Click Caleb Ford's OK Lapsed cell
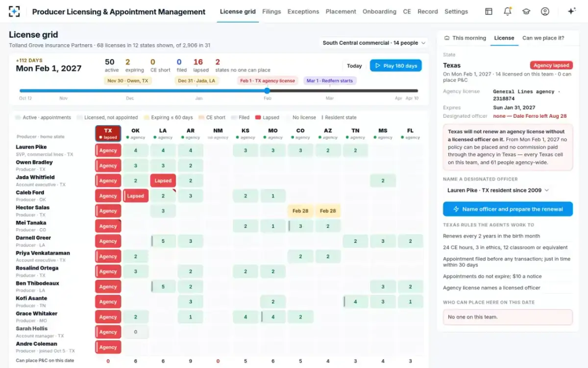 [136, 196]
